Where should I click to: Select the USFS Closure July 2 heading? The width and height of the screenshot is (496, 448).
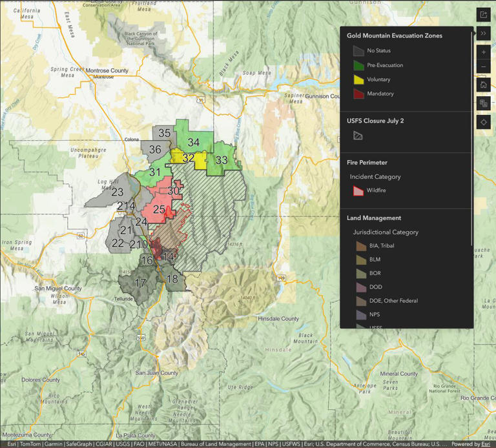[x=375, y=121]
